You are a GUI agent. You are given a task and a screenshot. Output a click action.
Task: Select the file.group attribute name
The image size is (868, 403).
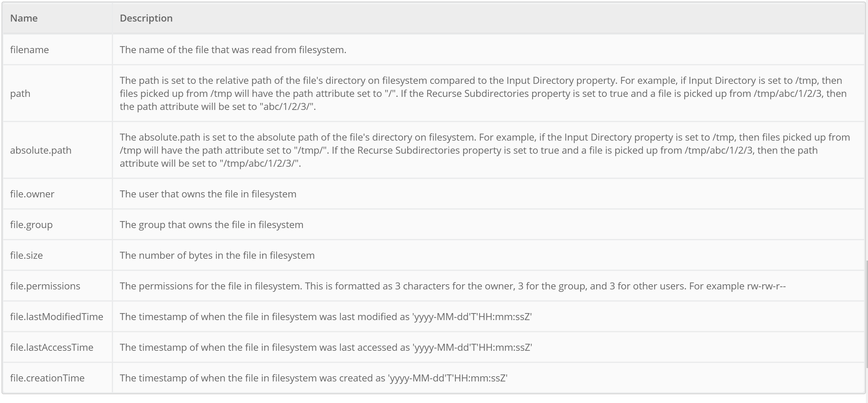(31, 224)
